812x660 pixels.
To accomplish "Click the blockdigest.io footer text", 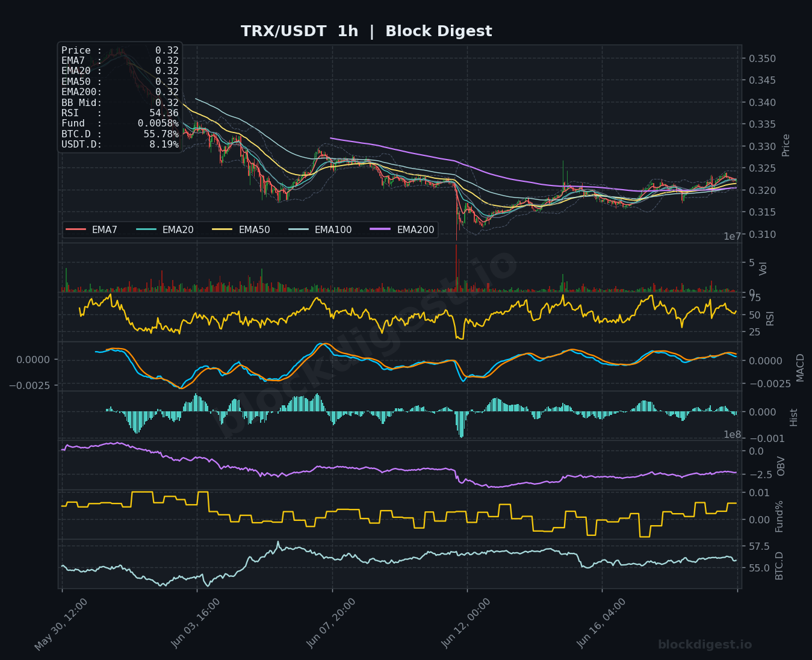I will click(705, 645).
